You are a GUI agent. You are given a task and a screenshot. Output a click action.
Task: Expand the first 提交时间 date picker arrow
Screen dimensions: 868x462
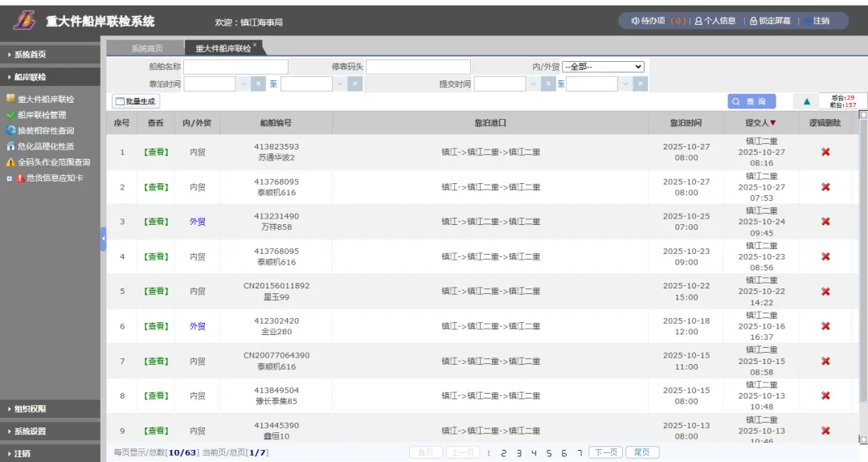534,84
